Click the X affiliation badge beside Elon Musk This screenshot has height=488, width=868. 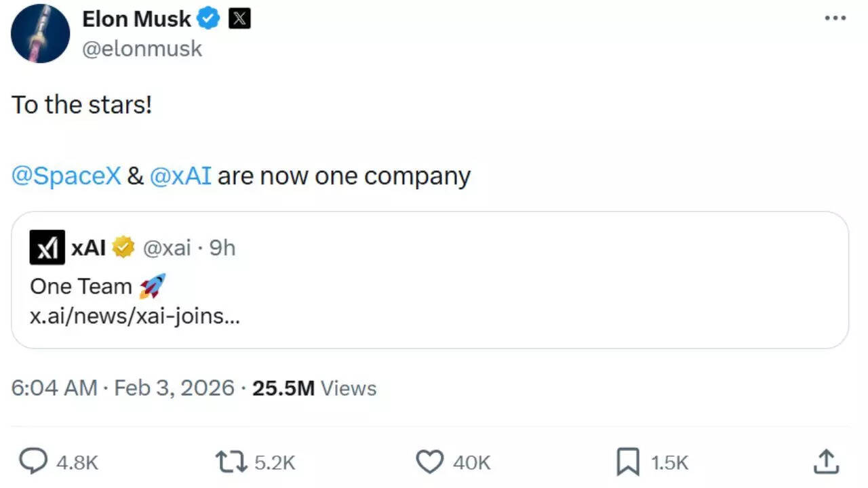(239, 19)
